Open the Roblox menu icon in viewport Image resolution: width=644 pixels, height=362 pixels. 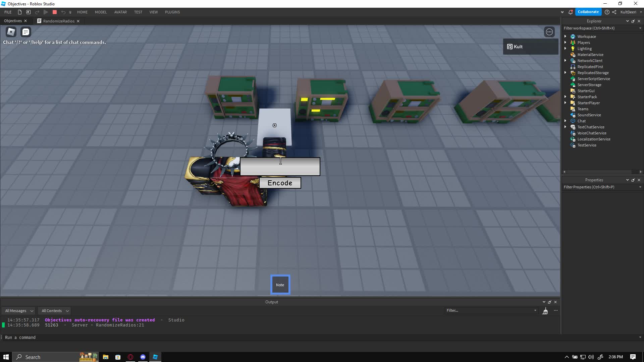click(11, 32)
